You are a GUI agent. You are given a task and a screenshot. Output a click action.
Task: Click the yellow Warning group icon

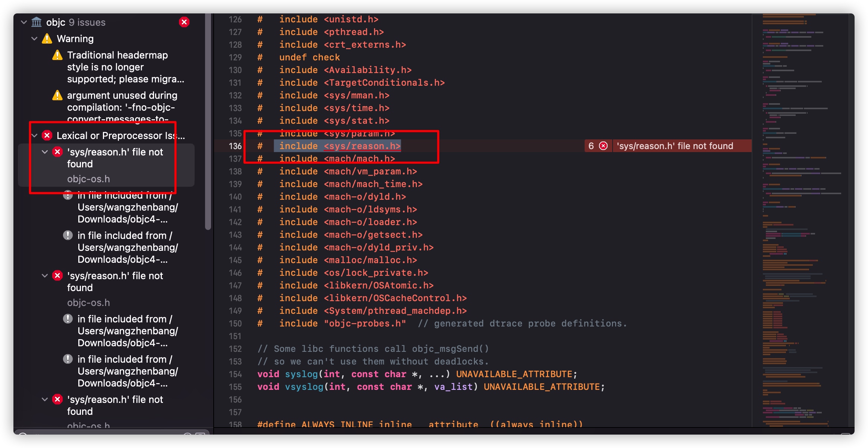point(47,39)
